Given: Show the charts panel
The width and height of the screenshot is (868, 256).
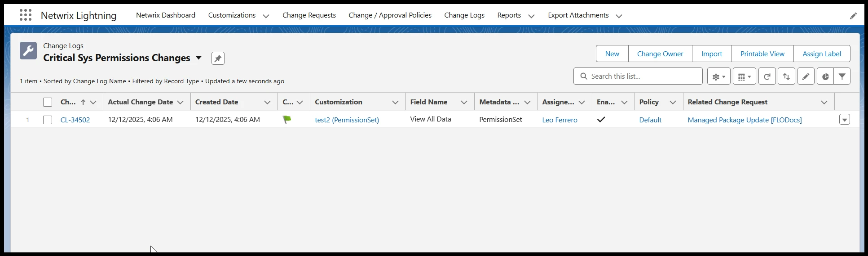Looking at the screenshot, I should (825, 76).
